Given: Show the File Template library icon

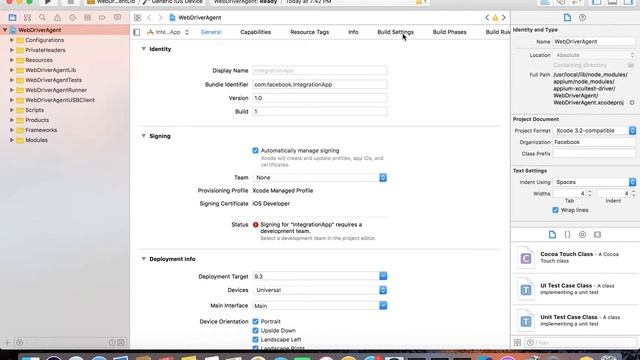Looking at the screenshot, I should coord(552,235).
